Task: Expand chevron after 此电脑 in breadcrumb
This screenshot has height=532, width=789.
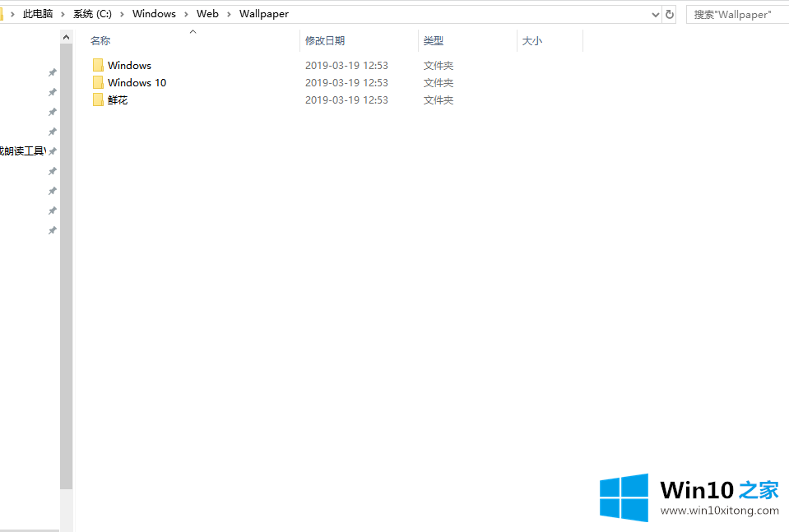Action: tap(63, 14)
